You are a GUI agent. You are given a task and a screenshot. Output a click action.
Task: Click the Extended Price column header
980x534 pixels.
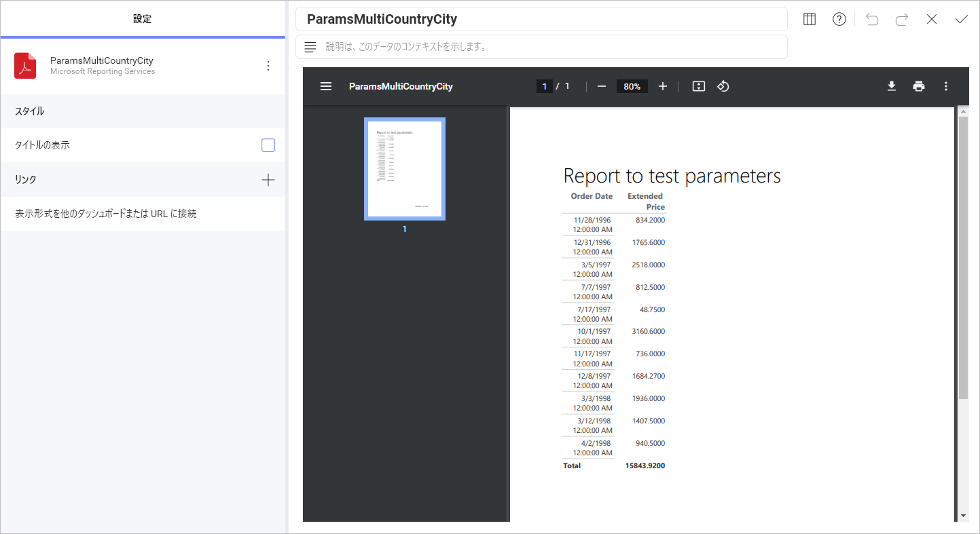pos(646,202)
